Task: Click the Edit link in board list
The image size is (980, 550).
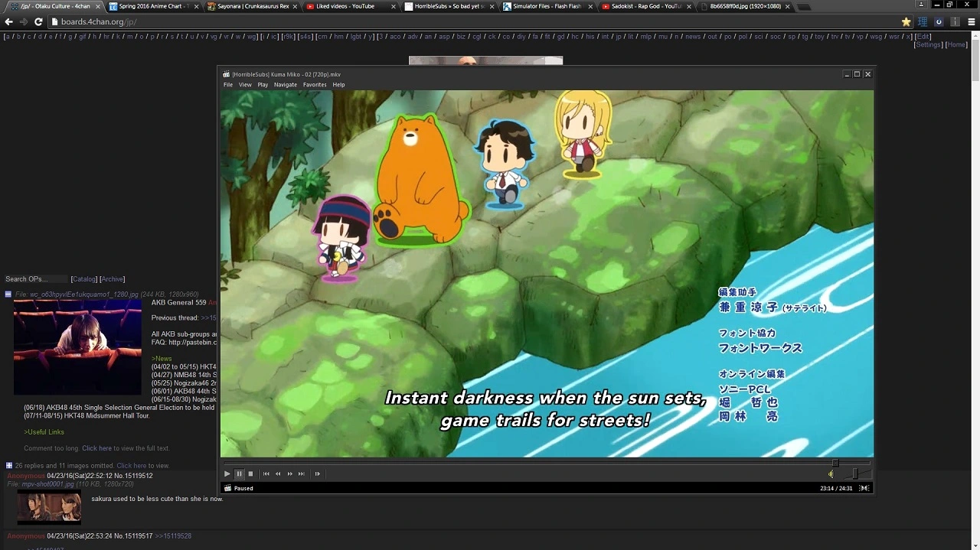Action: 923,37
